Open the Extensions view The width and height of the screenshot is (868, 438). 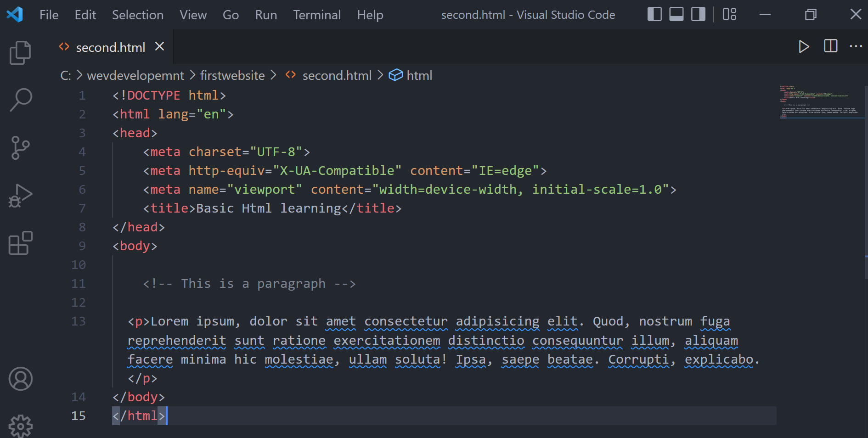pyautogui.click(x=20, y=243)
